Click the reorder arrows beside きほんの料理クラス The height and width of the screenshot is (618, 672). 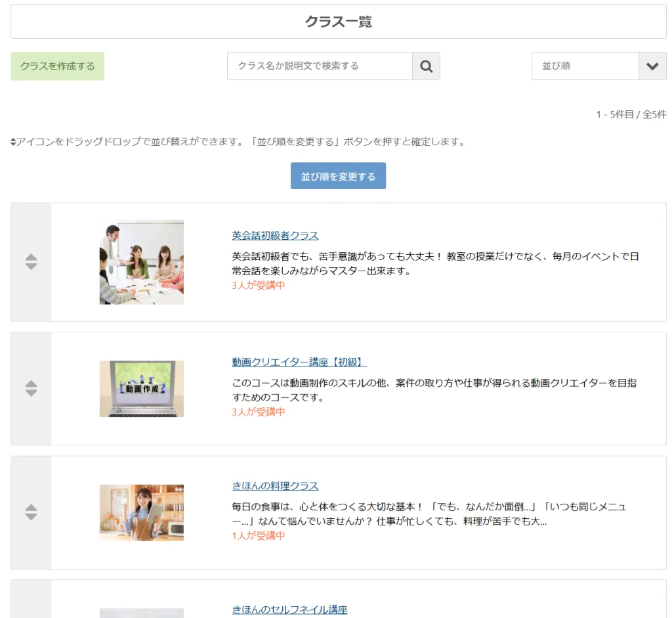pos(30,513)
